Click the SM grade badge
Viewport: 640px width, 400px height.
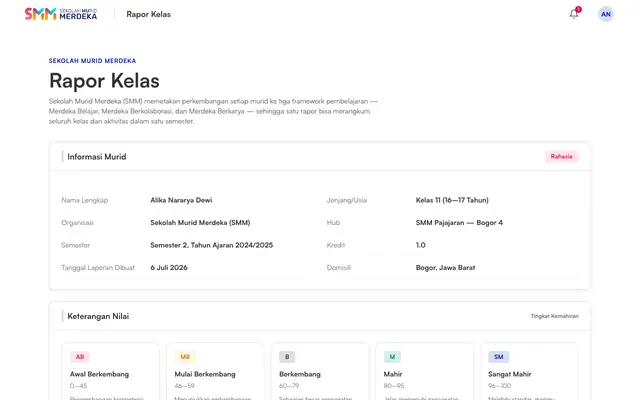tap(498, 357)
